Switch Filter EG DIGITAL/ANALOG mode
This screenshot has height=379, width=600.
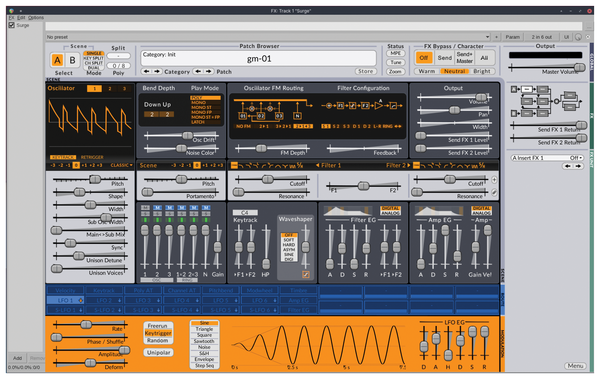click(390, 211)
